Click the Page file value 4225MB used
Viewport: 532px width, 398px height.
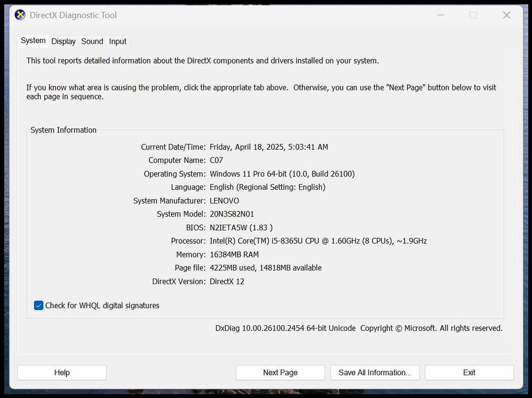232,268
